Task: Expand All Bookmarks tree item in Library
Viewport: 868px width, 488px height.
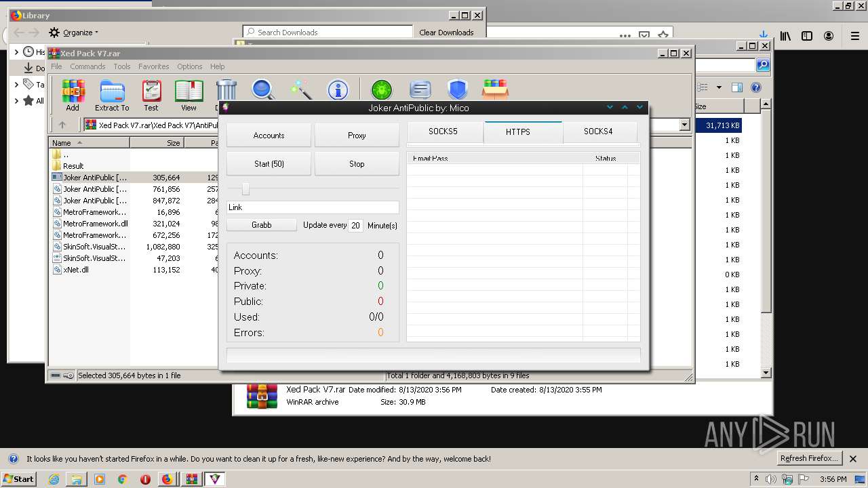Action: pos(16,101)
